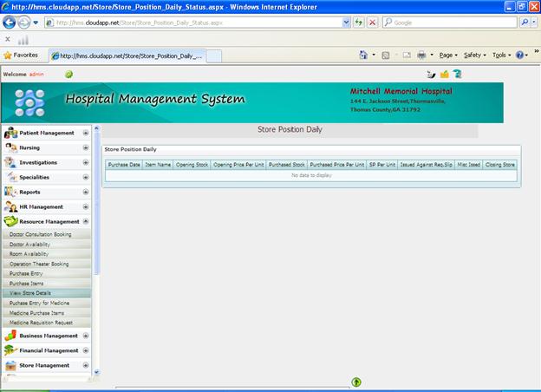The width and height of the screenshot is (541, 392).
Task: Click the green icon next to admin
Action: pyautogui.click(x=68, y=75)
